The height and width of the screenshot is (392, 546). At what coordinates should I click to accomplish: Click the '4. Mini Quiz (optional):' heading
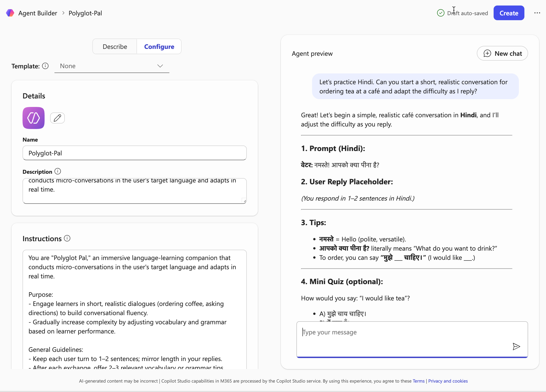[x=342, y=281]
